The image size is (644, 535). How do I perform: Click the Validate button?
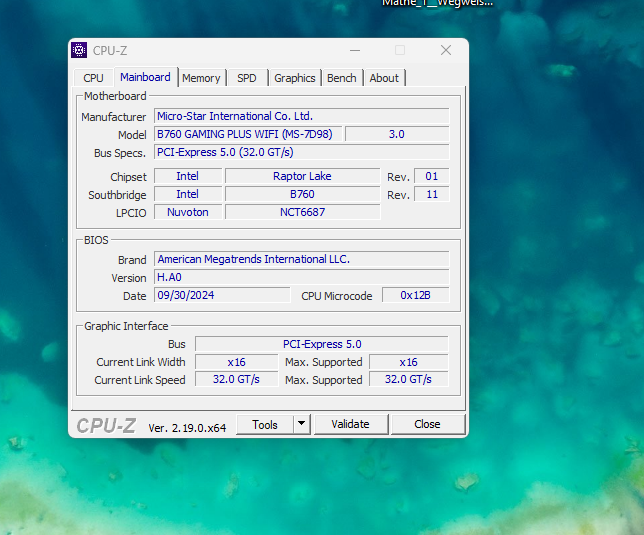(350, 424)
